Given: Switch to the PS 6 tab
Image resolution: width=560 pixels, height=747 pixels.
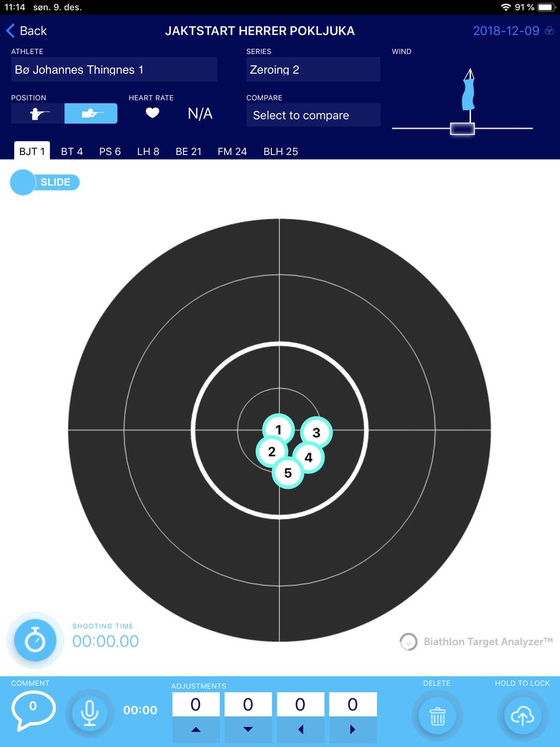Looking at the screenshot, I should pos(110,151).
